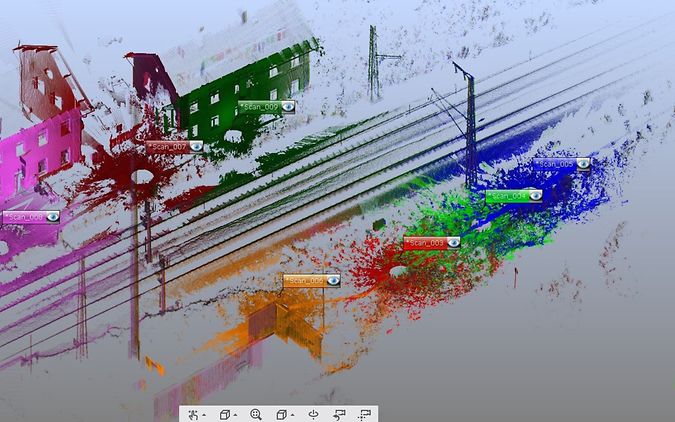Toggle the Scan_007 eye icon
This screenshot has width=675, height=422.
pos(196,146)
